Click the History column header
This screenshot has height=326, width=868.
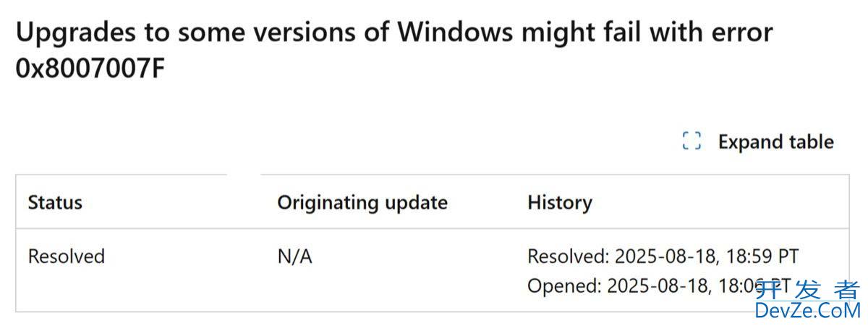(x=559, y=203)
